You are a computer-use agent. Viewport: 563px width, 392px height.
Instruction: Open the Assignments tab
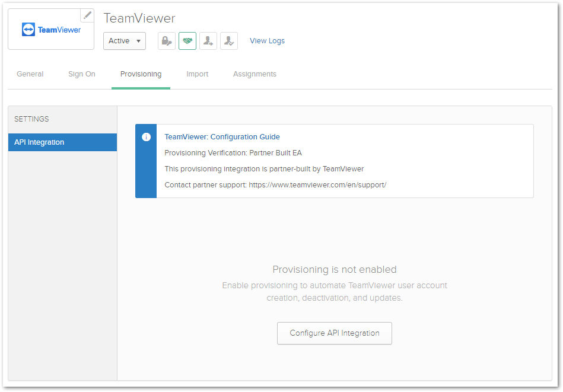[x=255, y=74]
